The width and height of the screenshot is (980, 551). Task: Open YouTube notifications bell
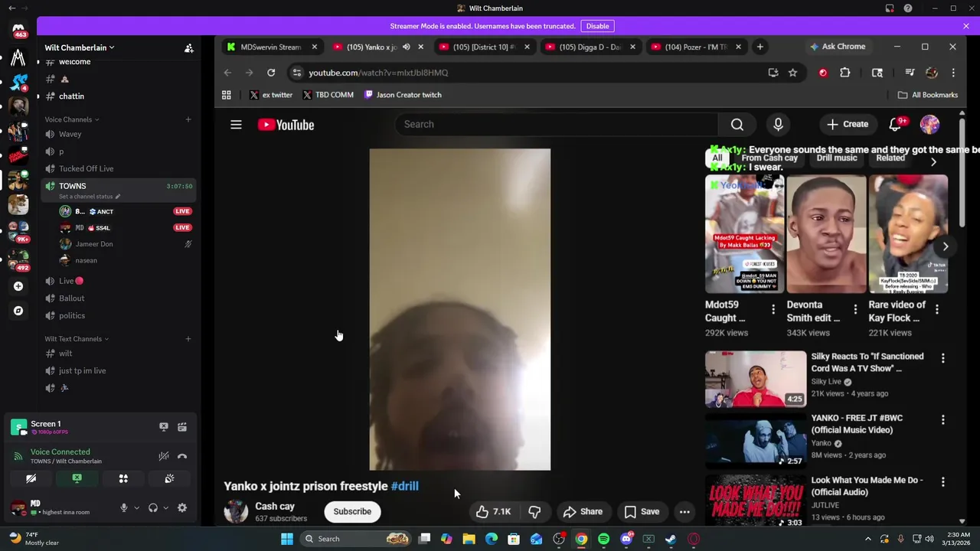click(895, 124)
